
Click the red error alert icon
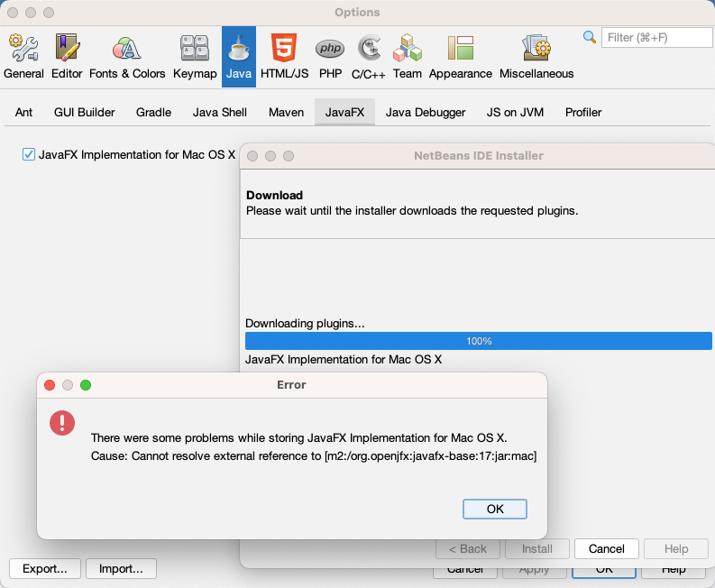tap(62, 423)
